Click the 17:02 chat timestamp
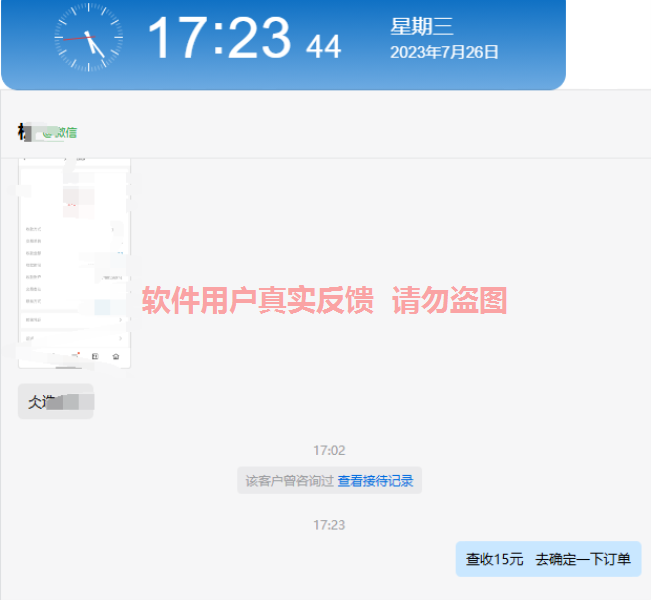Viewport: 651px width, 600px height. (x=329, y=451)
